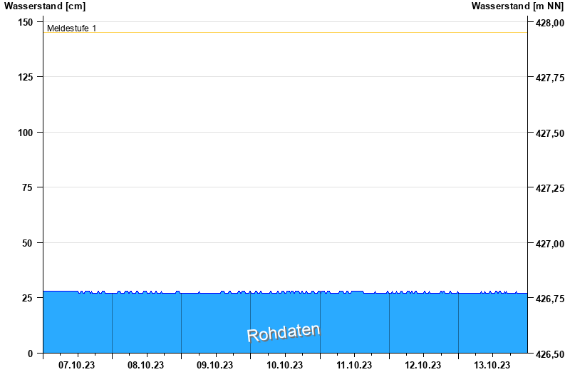The image size is (570, 392).
Task: Select the 12.10.23 date label
Action: click(423, 366)
